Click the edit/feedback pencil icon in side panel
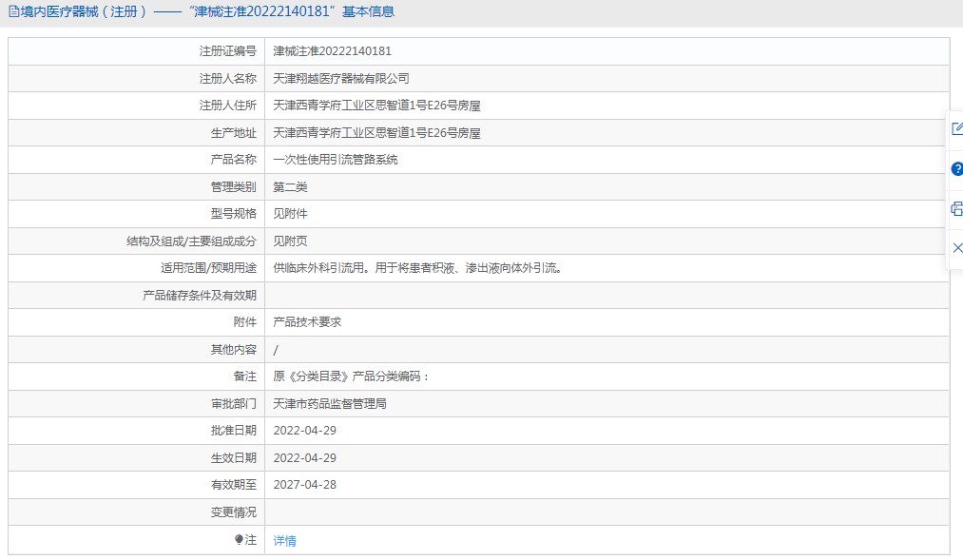Viewport: 963px width, 560px height. click(x=957, y=128)
